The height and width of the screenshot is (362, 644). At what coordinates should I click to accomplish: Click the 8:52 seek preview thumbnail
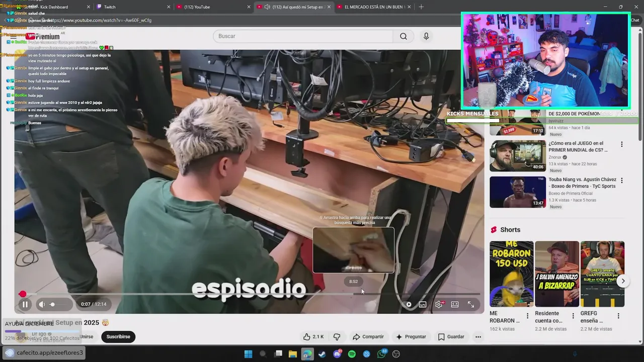coord(353,250)
